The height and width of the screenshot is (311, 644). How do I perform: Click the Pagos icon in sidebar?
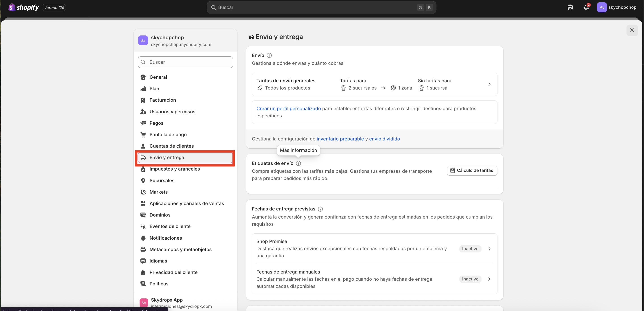tap(143, 123)
